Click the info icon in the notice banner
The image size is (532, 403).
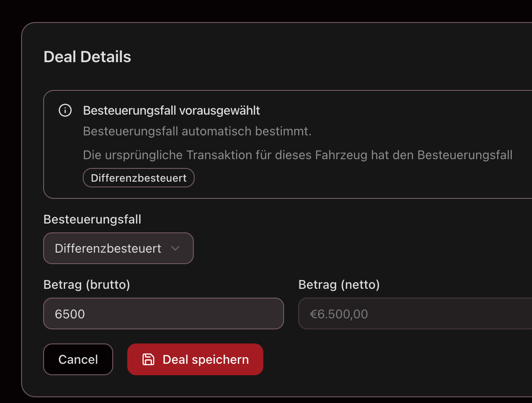[x=65, y=111]
